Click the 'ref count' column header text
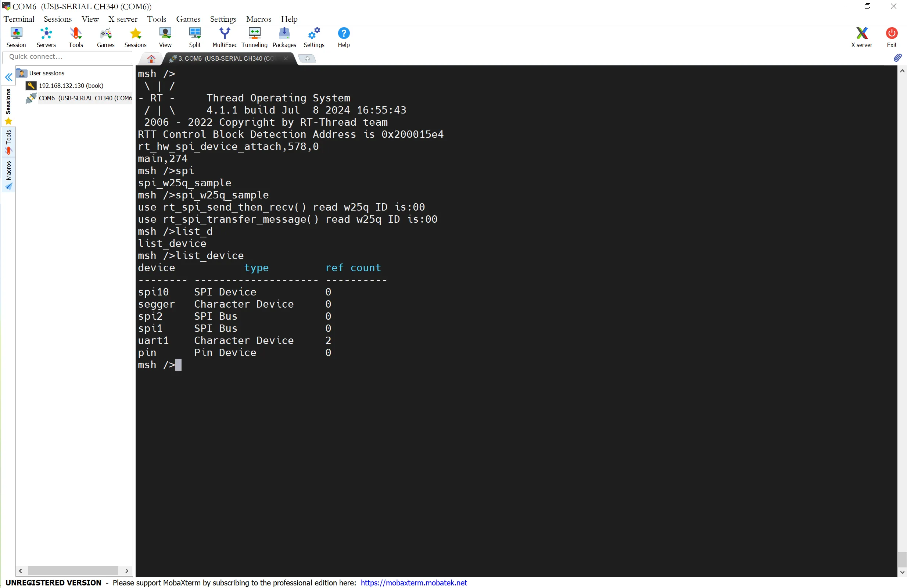This screenshot has width=907, height=588. tap(353, 268)
